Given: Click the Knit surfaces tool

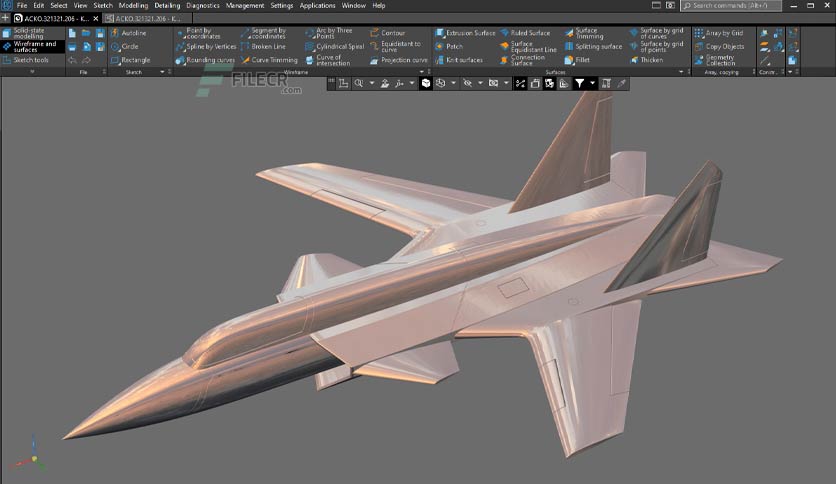Looking at the screenshot, I should click(x=459, y=60).
